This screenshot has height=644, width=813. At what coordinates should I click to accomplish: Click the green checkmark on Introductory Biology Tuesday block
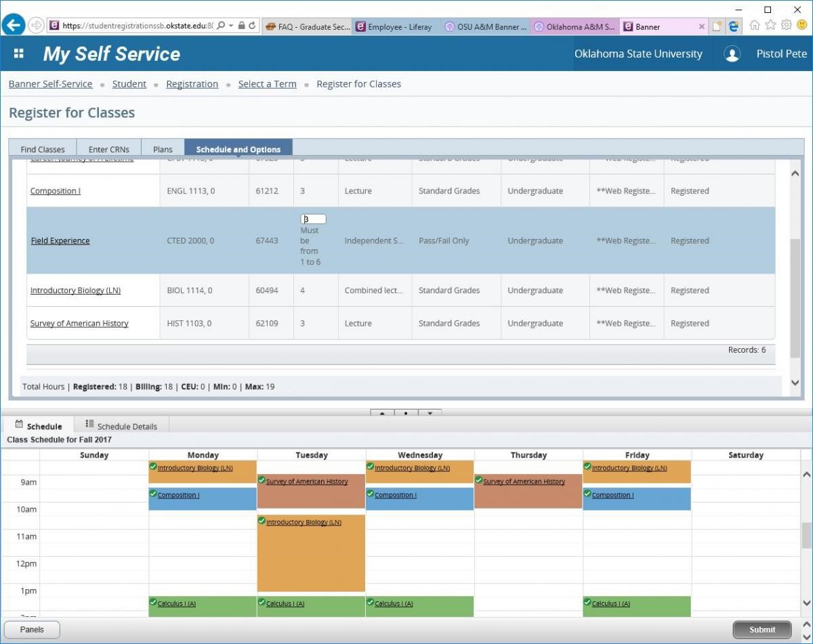(261, 521)
